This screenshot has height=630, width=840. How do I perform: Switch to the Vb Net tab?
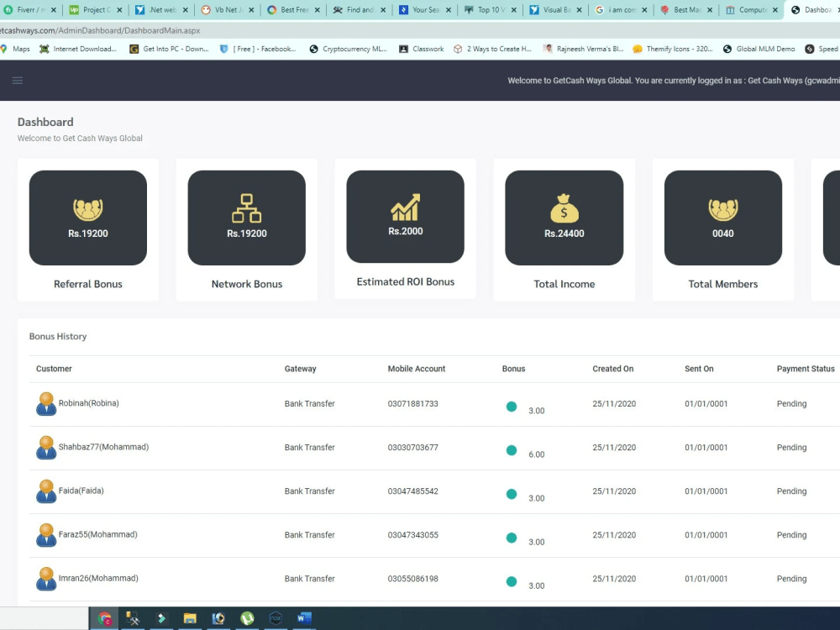point(227,9)
